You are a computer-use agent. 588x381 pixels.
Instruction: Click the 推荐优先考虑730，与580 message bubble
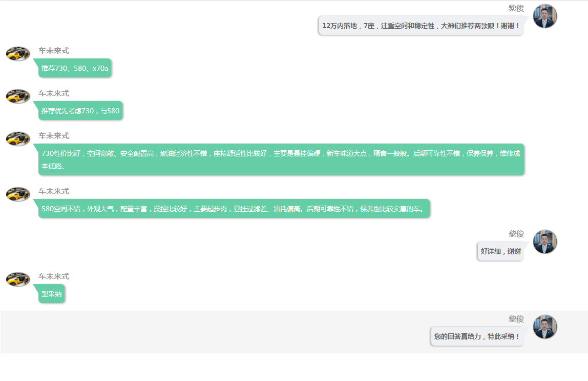tap(80, 111)
